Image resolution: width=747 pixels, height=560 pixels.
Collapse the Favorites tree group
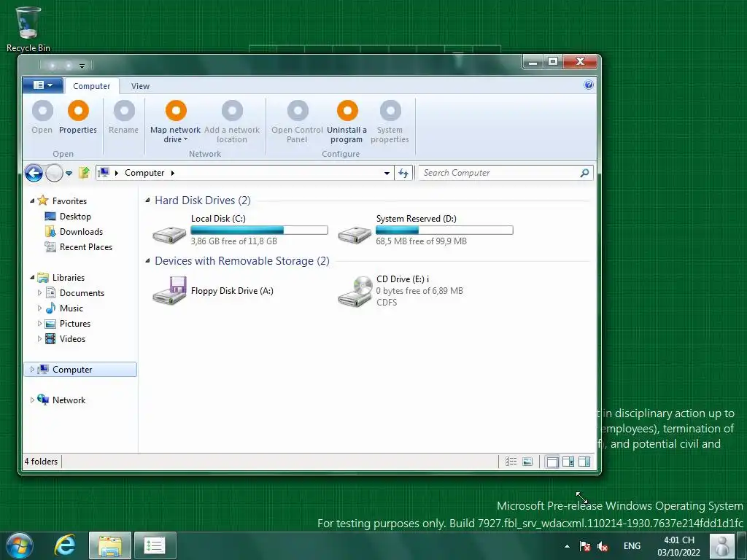[32, 201]
